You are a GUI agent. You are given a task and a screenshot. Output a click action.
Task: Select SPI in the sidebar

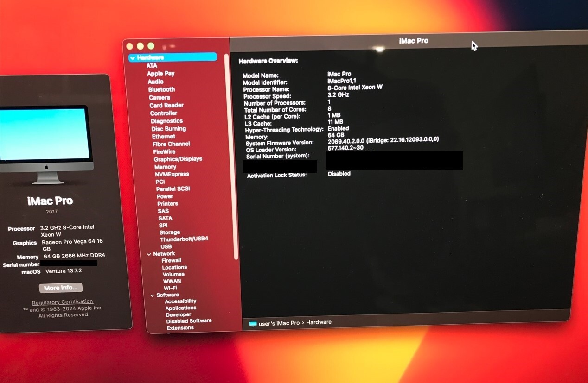[163, 226]
